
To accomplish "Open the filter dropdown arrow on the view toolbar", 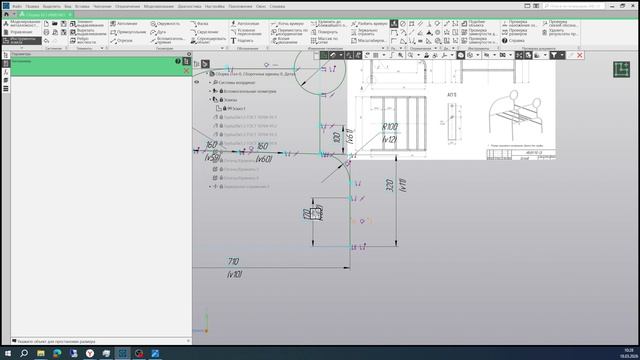I will [x=562, y=55].
